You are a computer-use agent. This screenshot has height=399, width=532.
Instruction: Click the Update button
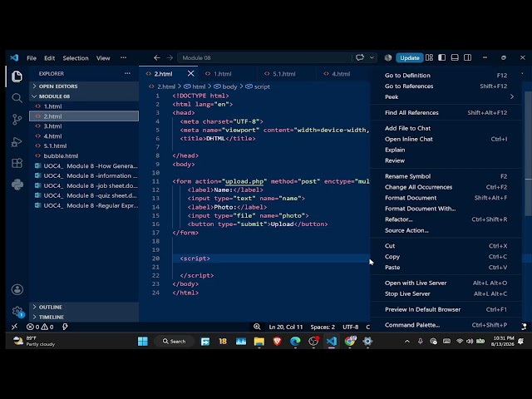(410, 57)
